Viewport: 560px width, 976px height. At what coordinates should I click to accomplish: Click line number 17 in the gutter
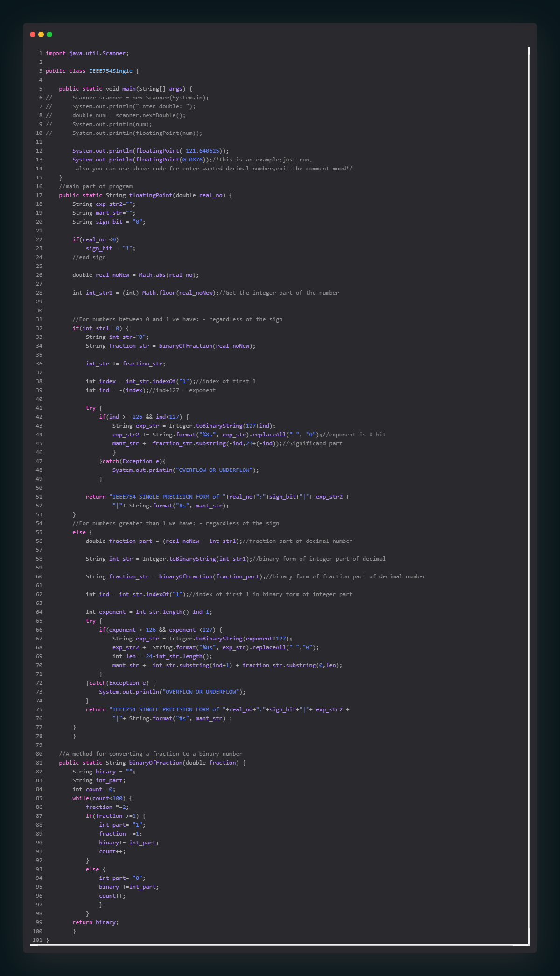pos(39,195)
